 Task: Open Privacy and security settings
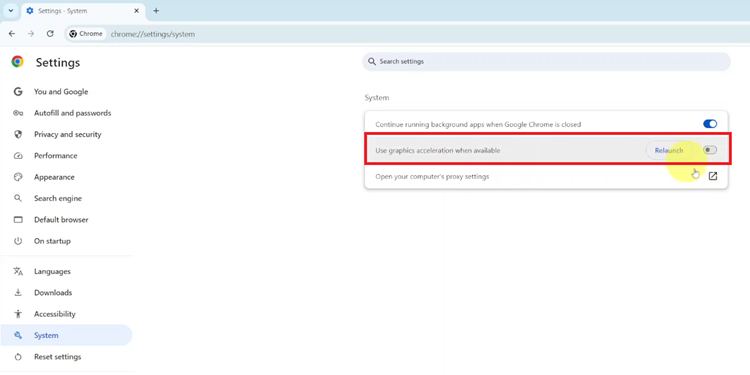(66, 134)
